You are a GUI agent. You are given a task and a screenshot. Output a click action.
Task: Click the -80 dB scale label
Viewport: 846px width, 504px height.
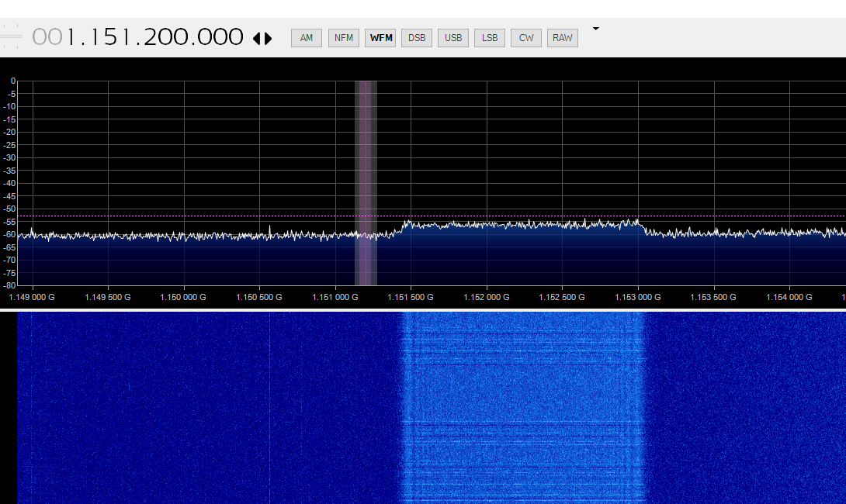(x=9, y=285)
